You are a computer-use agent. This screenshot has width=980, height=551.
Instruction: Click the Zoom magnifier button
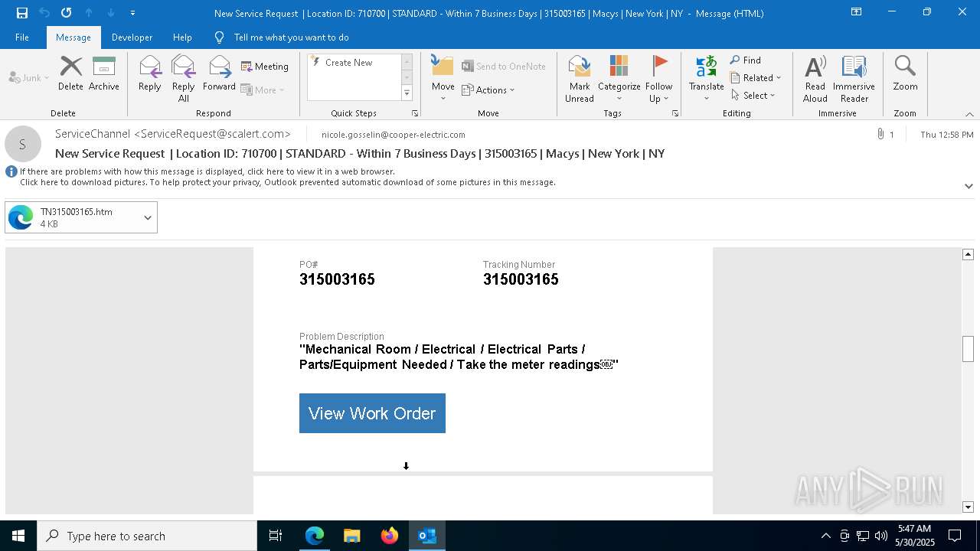coord(905,74)
